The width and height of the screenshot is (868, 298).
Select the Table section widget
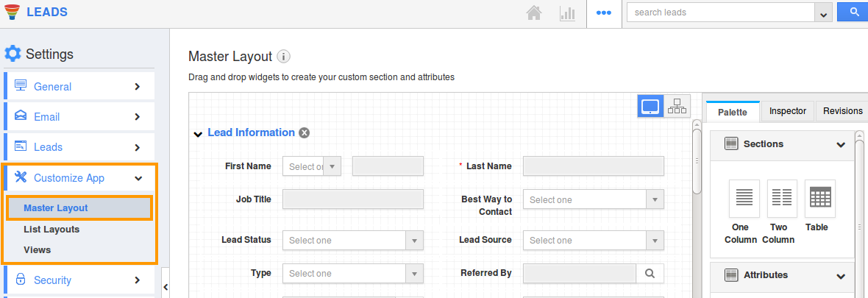click(819, 199)
